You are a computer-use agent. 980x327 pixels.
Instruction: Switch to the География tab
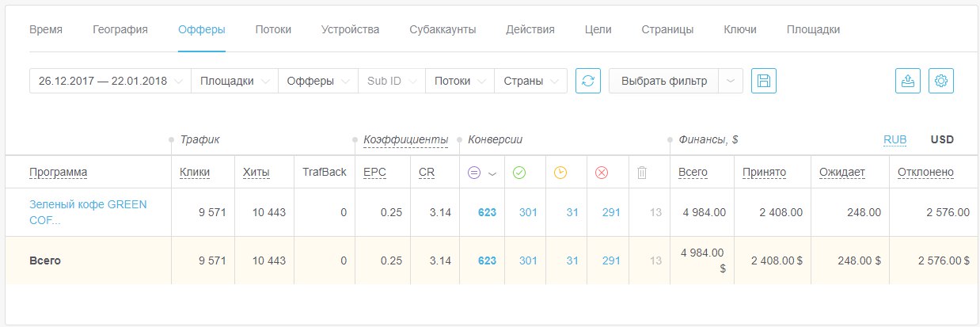(x=120, y=29)
